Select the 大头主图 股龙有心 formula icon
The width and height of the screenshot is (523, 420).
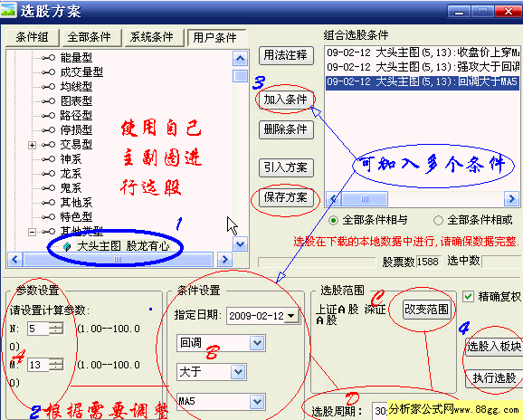coord(67,246)
